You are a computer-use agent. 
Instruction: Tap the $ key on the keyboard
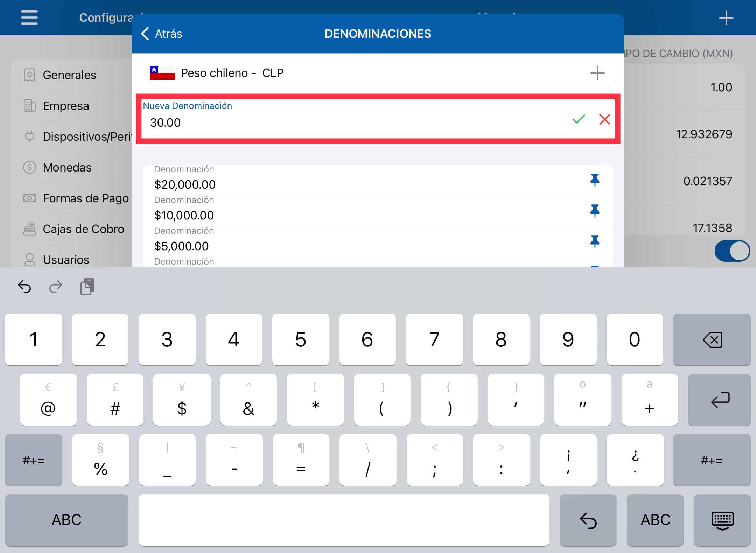(x=182, y=400)
